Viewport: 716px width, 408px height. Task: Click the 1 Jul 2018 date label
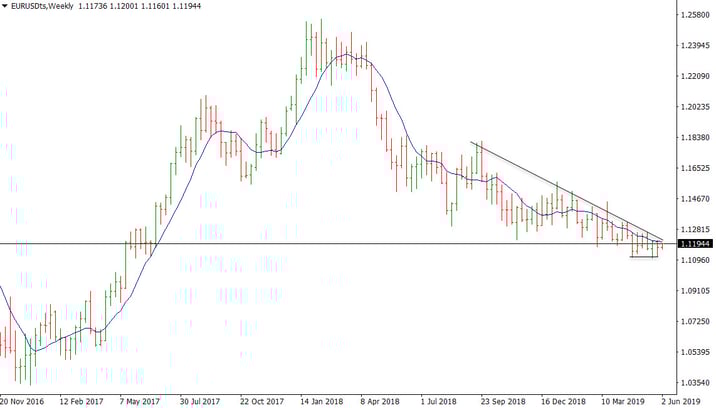coord(438,402)
